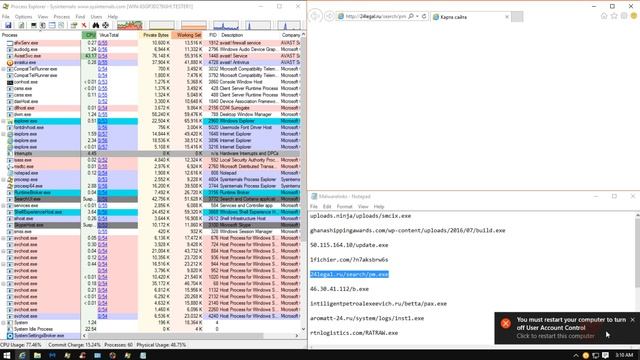Click the crosshair Find Window's Process icon
This screenshot has height=360, width=640.
[x=106, y=25]
